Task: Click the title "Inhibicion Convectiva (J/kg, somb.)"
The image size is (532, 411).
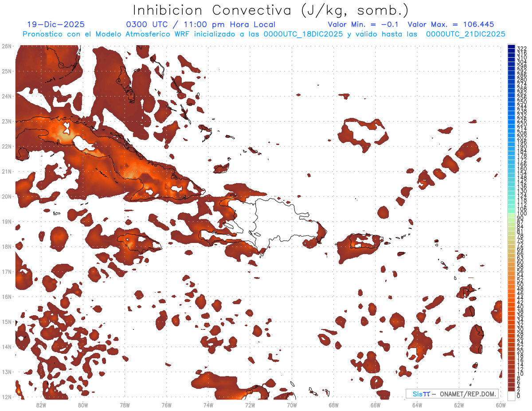Action: click(271, 10)
